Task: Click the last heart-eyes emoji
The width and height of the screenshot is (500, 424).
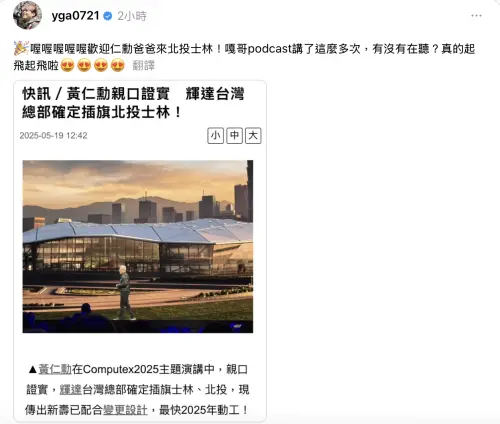Action: pos(118,65)
